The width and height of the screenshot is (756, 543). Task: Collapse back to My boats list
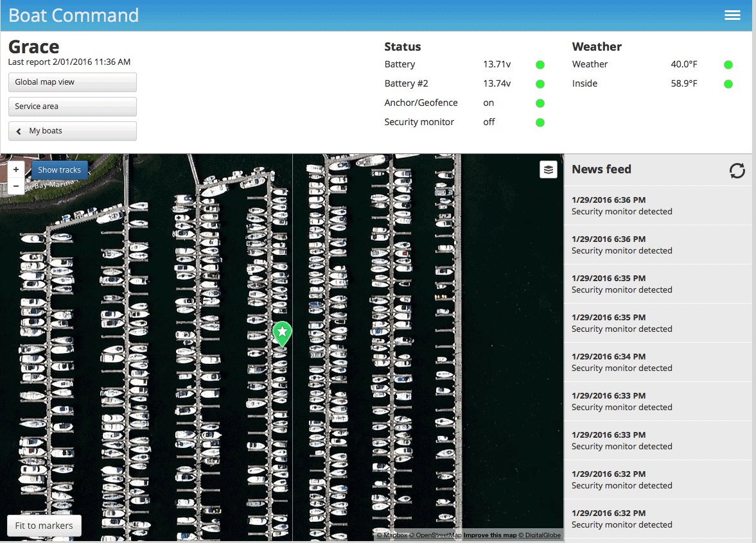point(72,130)
